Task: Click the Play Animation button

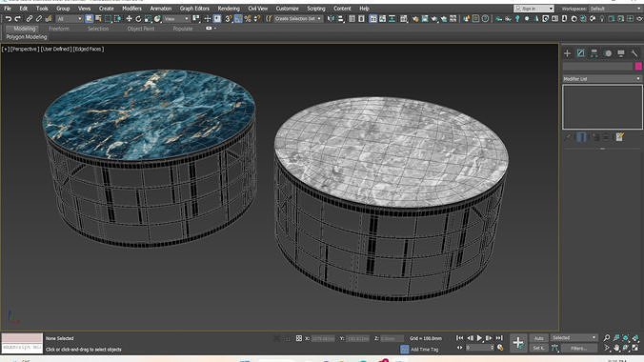Action: 479,338
